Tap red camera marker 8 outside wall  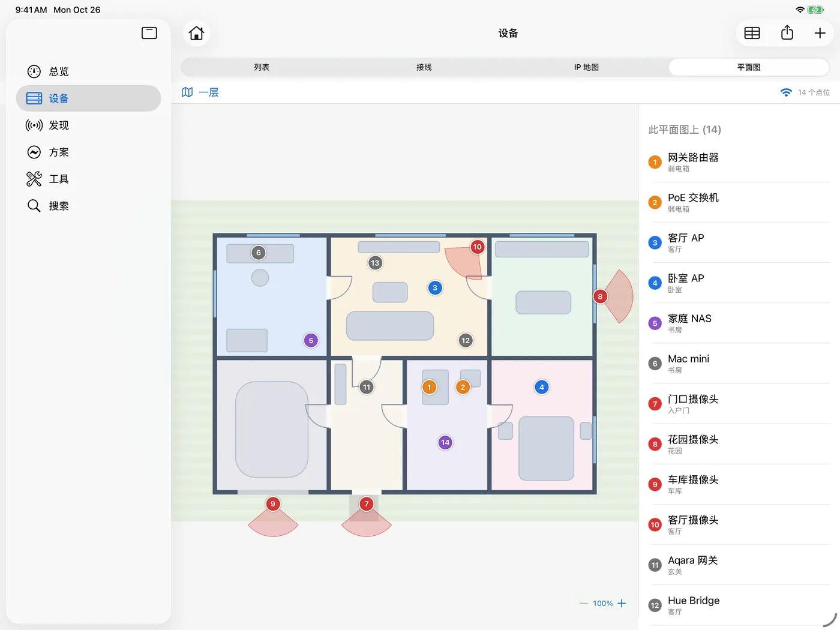[x=600, y=296]
